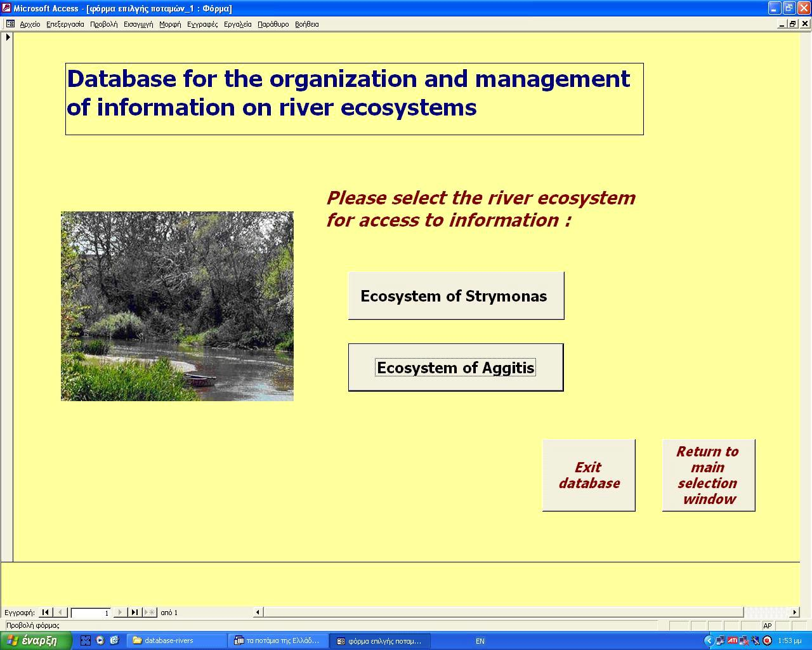This screenshot has height=650, width=812.
Task: Click the EN language indicator
Action: [480, 641]
